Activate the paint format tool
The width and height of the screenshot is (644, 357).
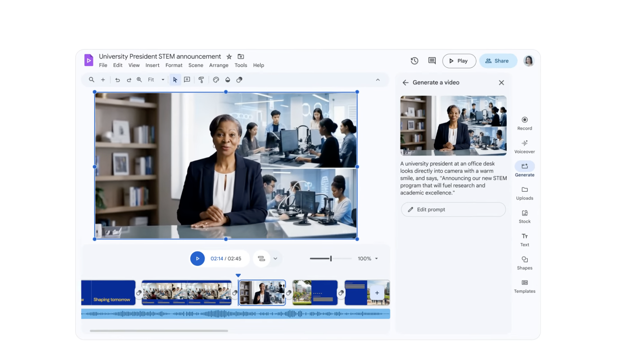coord(201,80)
